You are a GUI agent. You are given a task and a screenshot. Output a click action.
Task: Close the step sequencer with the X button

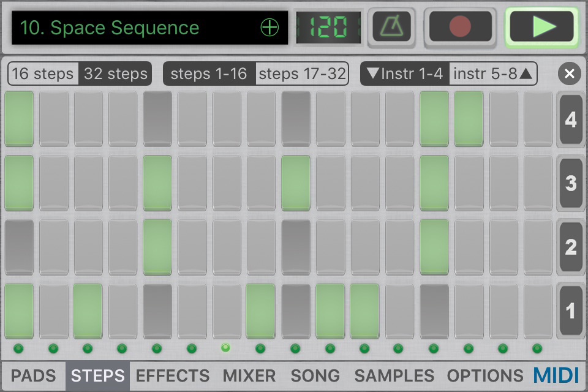pos(569,73)
